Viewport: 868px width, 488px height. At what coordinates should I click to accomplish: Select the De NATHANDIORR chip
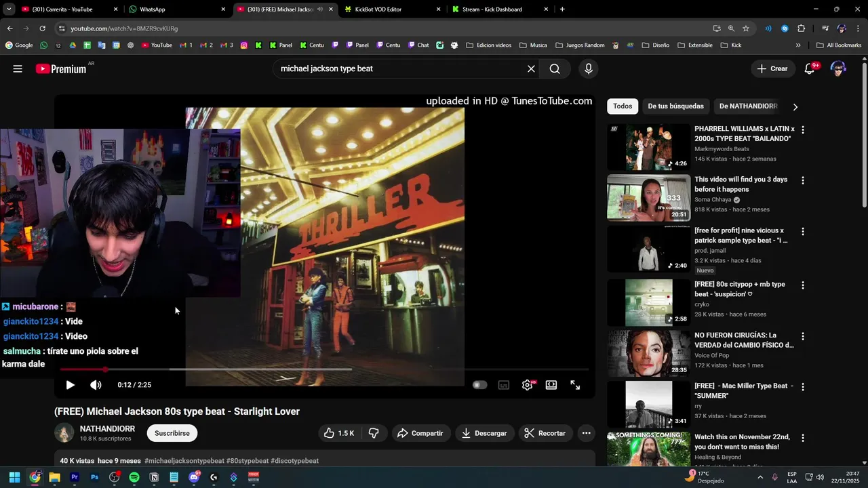tap(748, 106)
